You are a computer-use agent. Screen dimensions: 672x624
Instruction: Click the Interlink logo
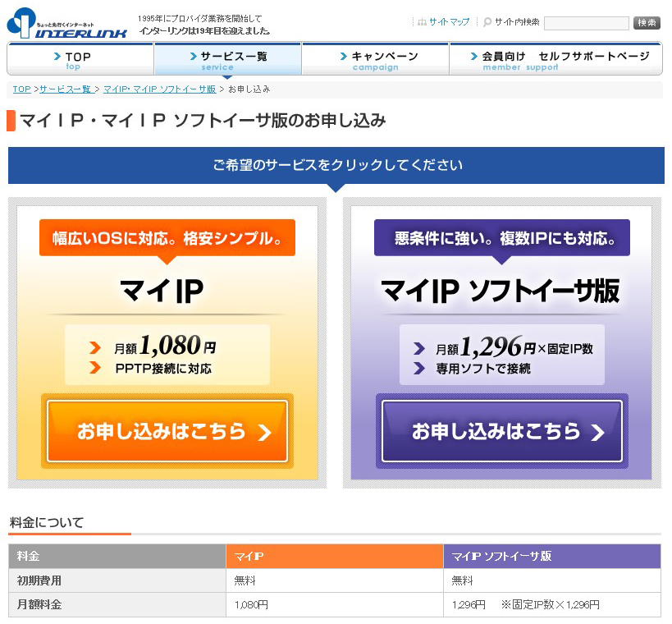(x=66, y=23)
